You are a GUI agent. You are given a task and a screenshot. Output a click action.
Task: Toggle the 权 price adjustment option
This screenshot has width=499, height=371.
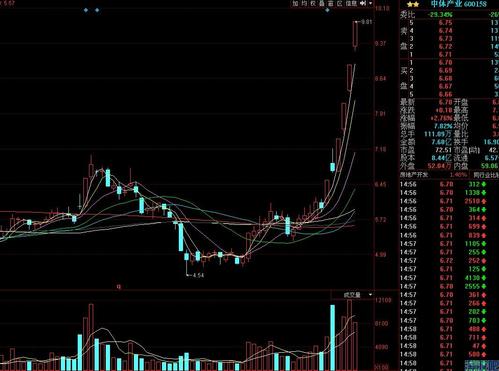tap(313, 3)
